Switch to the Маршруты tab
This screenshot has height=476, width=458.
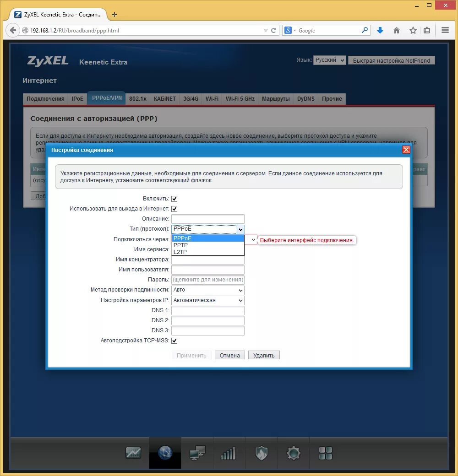pyautogui.click(x=276, y=99)
